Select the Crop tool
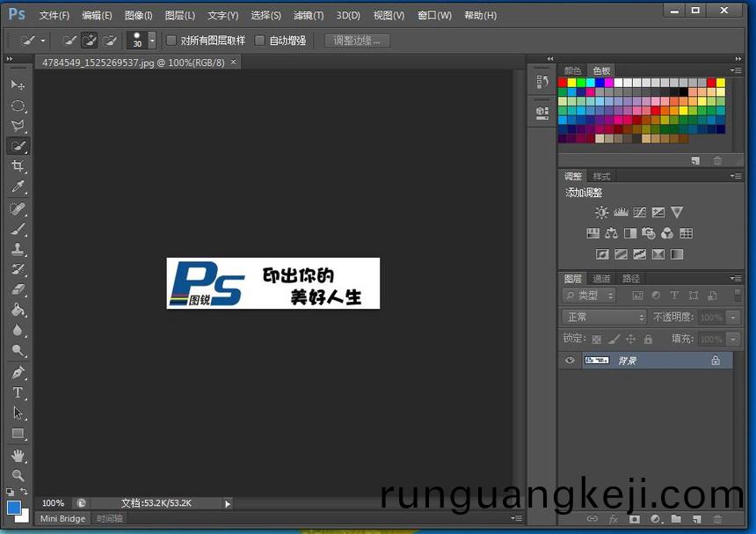The height and width of the screenshot is (534, 756). [x=18, y=166]
